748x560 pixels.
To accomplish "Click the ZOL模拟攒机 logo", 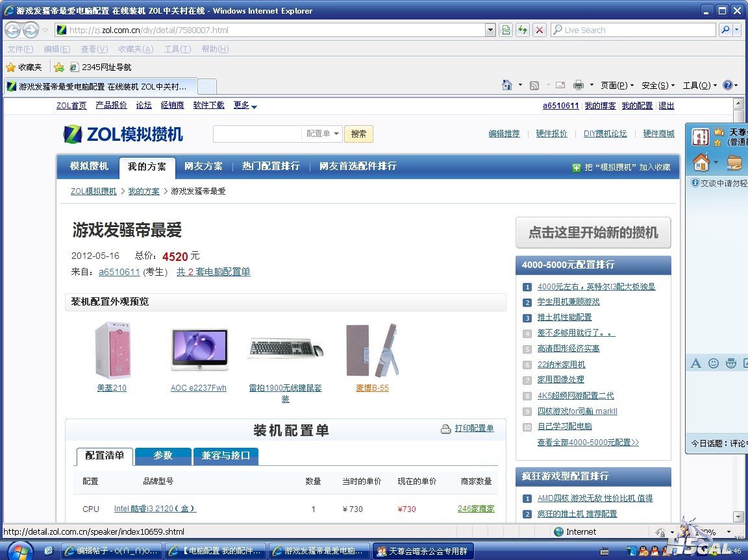I will [x=123, y=134].
